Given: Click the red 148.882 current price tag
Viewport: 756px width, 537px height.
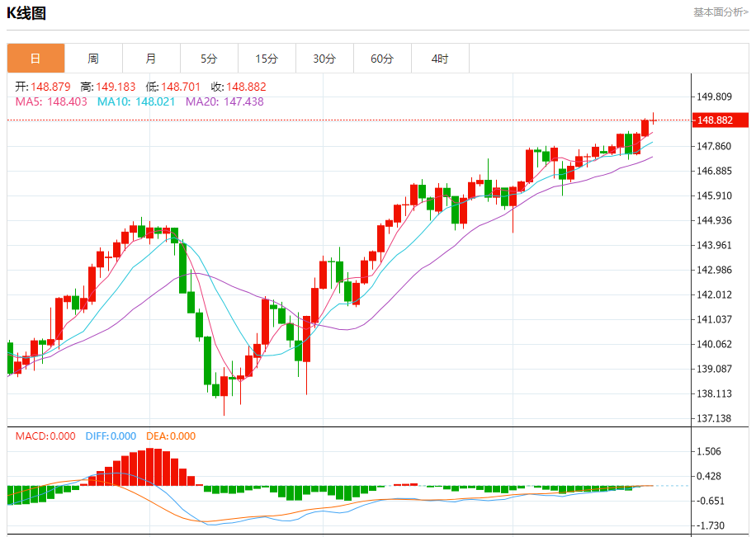Looking at the screenshot, I should pyautogui.click(x=721, y=120).
